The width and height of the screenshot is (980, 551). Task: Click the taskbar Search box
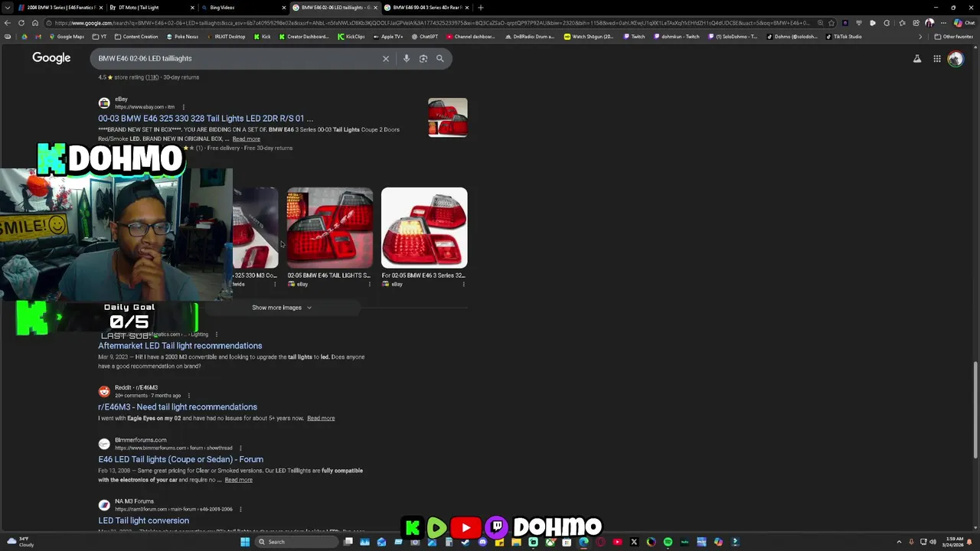296,542
